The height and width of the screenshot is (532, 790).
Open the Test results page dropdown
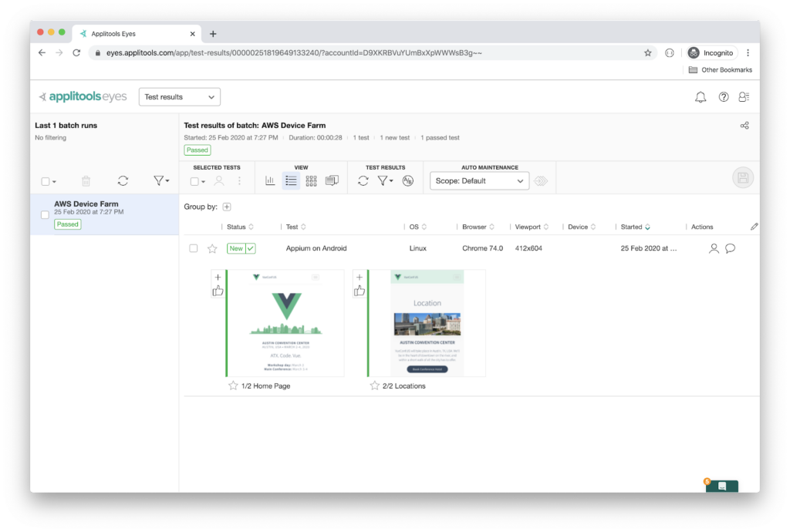[180, 97]
